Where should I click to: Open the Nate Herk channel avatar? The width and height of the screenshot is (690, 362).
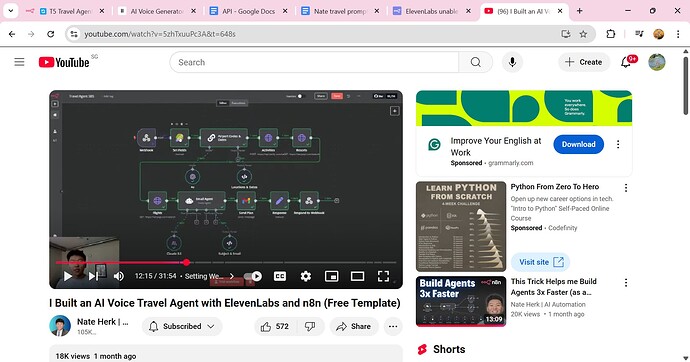click(x=60, y=326)
